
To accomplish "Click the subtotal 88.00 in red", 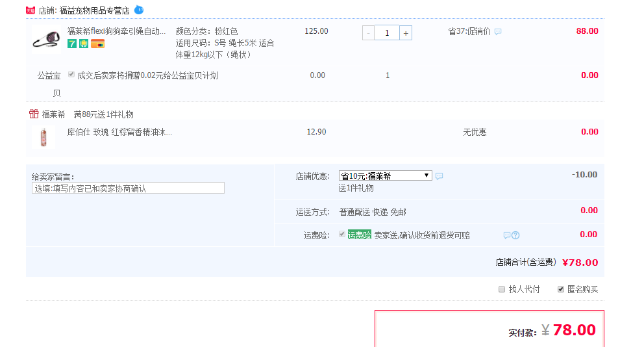I will click(x=588, y=31).
